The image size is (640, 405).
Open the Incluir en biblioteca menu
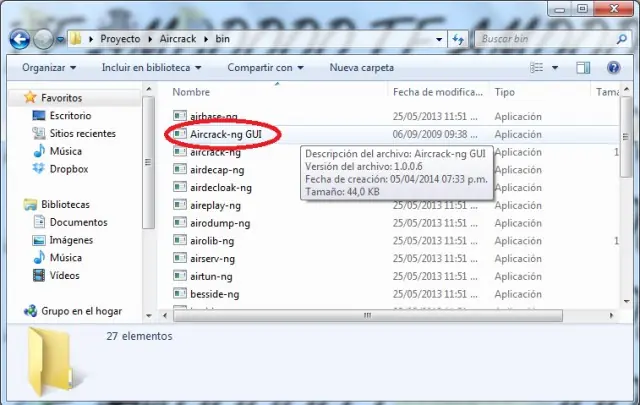[151, 68]
